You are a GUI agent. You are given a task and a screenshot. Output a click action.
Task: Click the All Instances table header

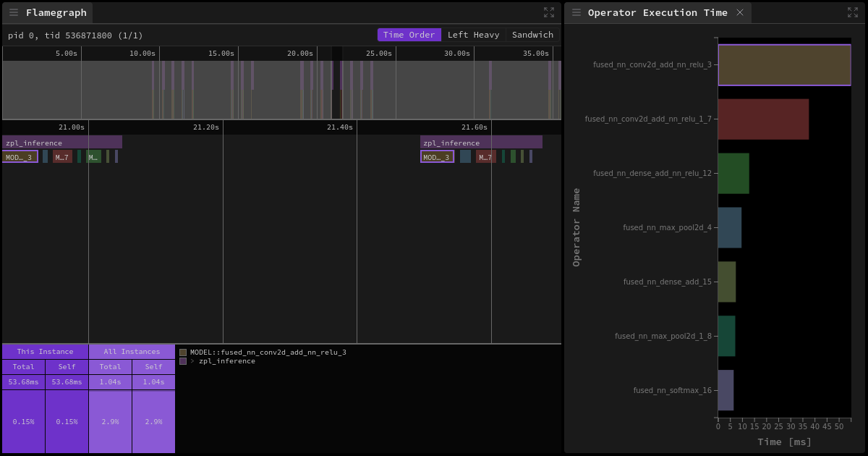click(x=132, y=351)
